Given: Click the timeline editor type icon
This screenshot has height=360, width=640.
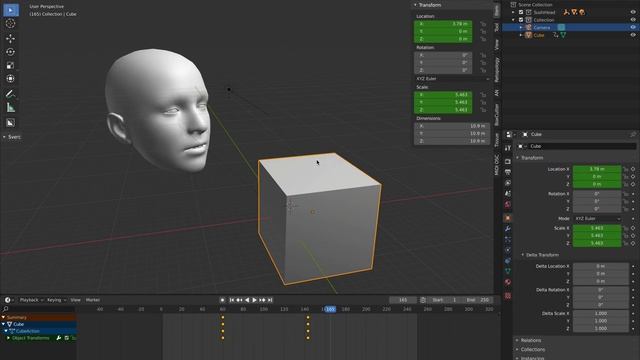Looking at the screenshot, I should click(x=7, y=300).
